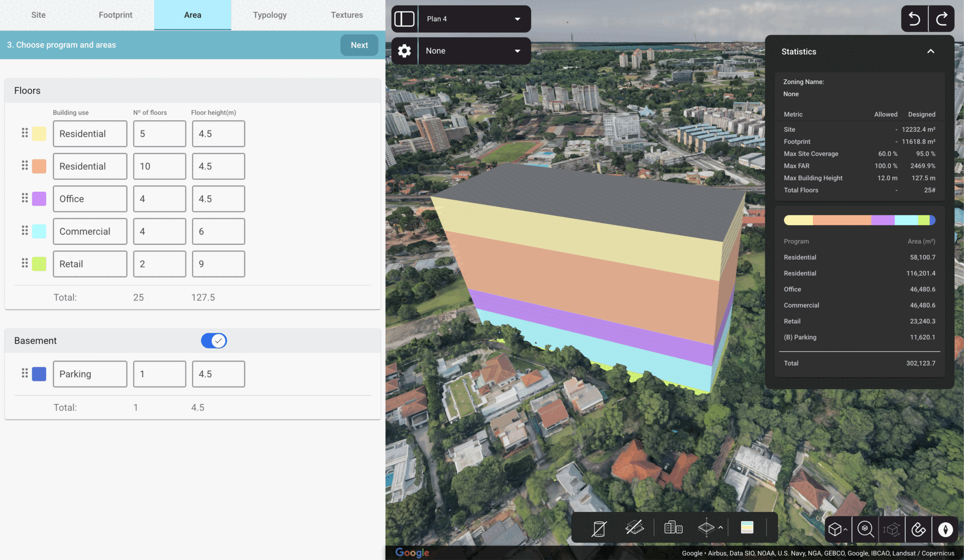This screenshot has width=964, height=560.
Task: Click the compass north icon
Action: pos(945,529)
